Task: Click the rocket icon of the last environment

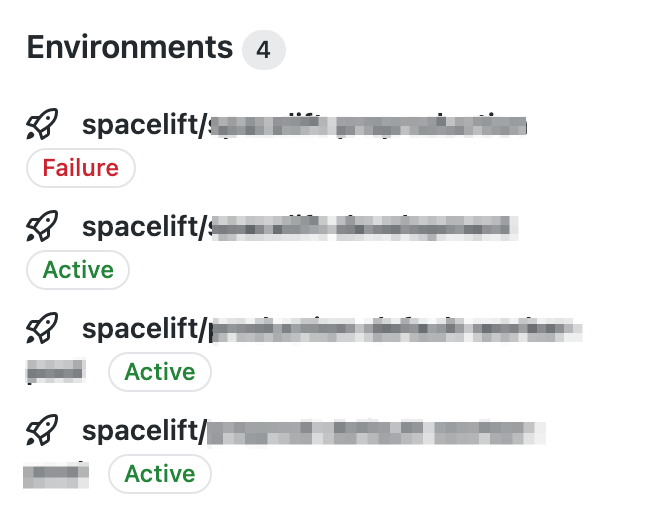Action: tap(42, 431)
